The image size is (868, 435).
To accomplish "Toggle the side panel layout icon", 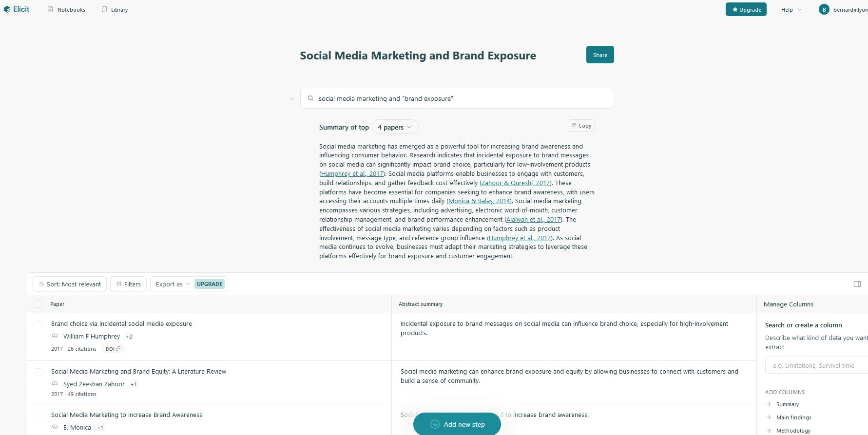I will point(857,284).
